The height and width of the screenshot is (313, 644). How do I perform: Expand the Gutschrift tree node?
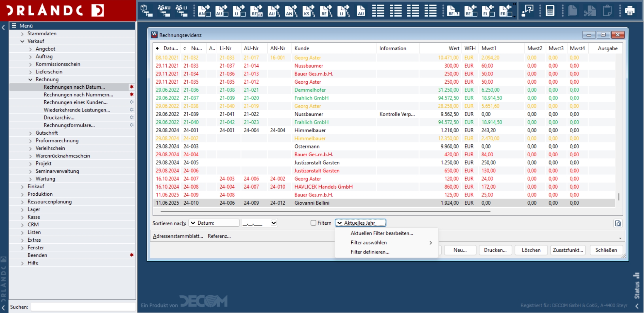(31, 133)
